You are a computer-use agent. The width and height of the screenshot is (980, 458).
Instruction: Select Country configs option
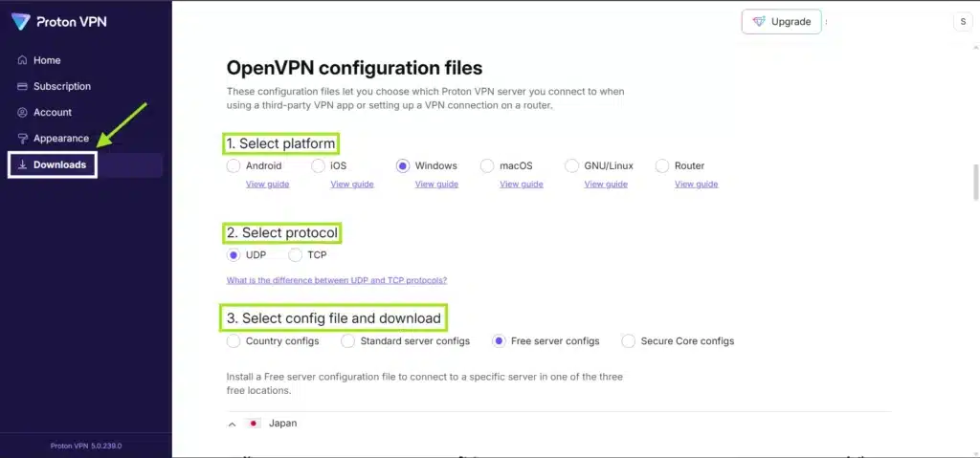(x=234, y=341)
